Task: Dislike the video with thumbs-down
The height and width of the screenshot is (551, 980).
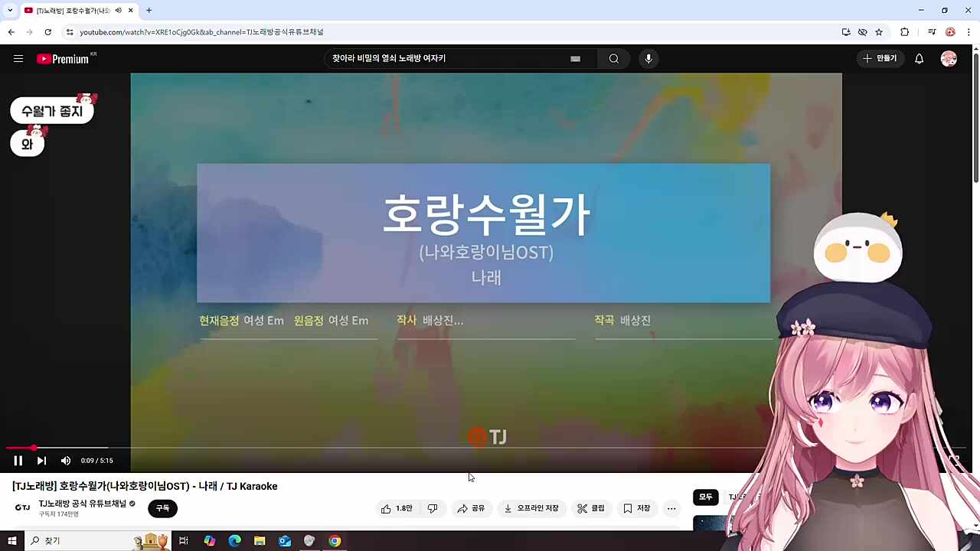Action: (x=433, y=509)
